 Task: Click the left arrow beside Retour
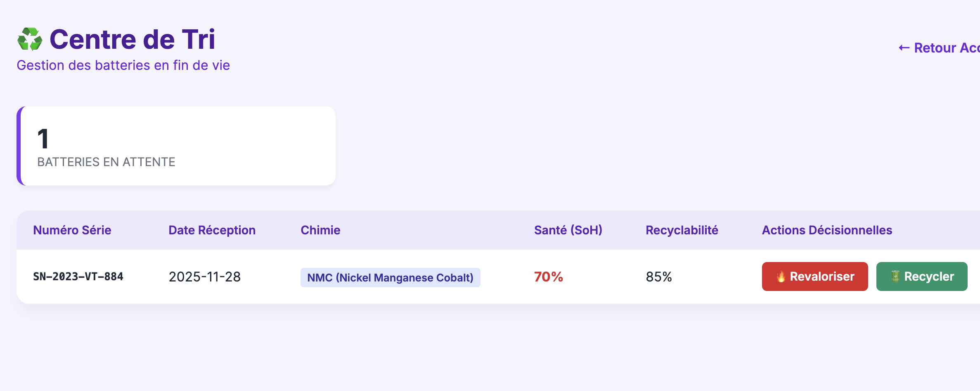904,48
